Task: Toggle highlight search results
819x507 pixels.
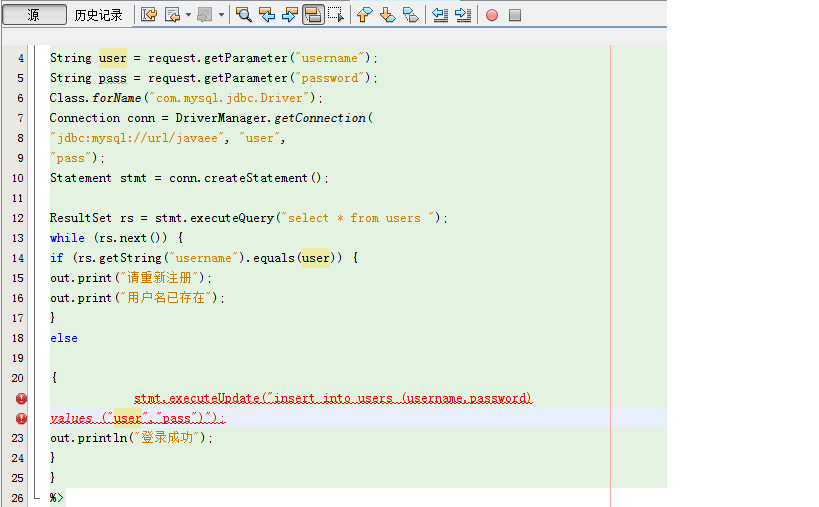Action: click(313, 15)
